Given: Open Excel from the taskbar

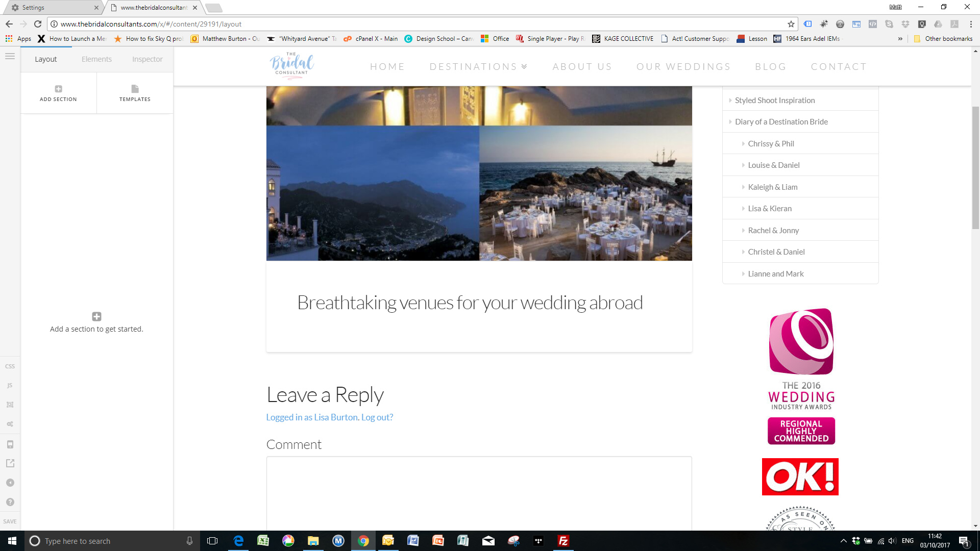Looking at the screenshot, I should [x=263, y=541].
